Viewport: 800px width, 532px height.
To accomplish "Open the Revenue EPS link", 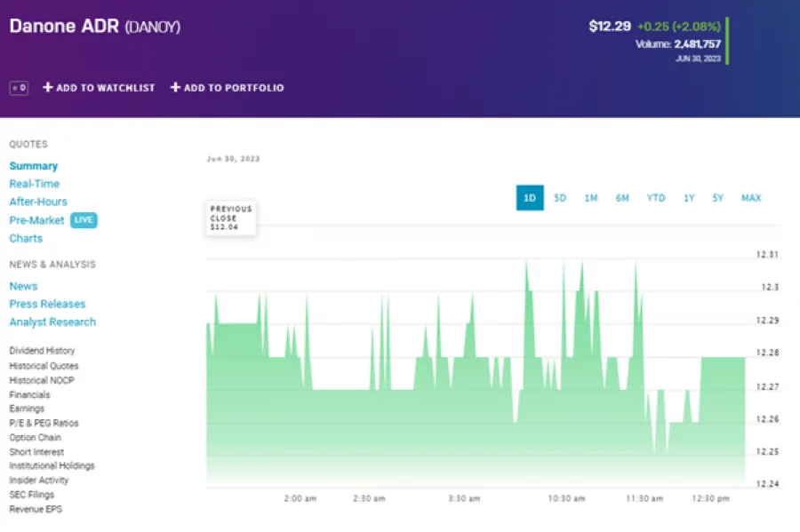I will point(36,509).
